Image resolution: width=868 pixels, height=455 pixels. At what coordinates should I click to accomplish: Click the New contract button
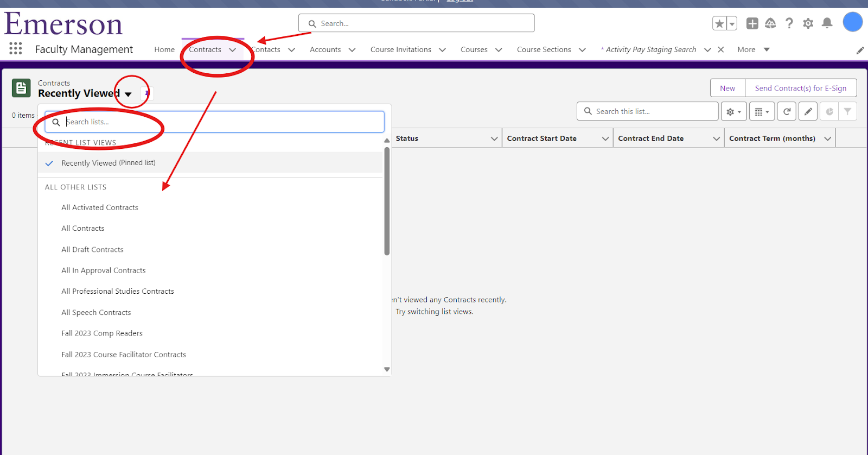727,88
